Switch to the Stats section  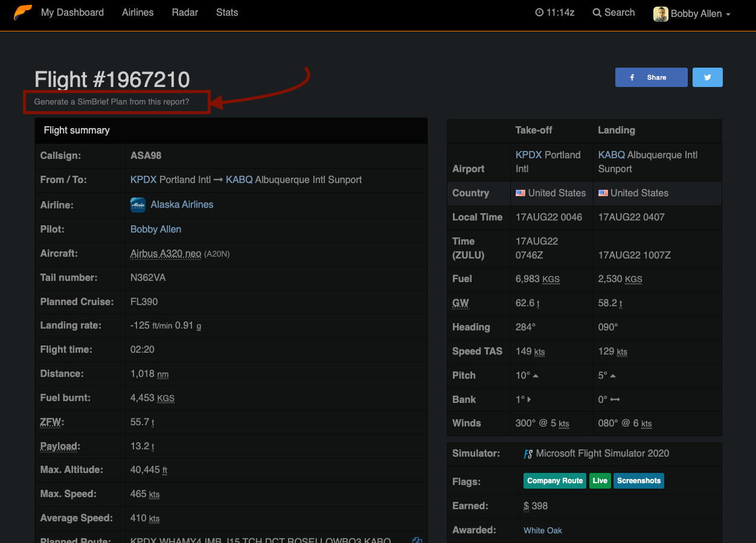(226, 12)
